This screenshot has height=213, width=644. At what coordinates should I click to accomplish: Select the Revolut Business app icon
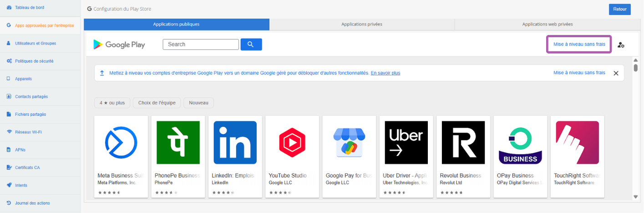[x=463, y=142]
